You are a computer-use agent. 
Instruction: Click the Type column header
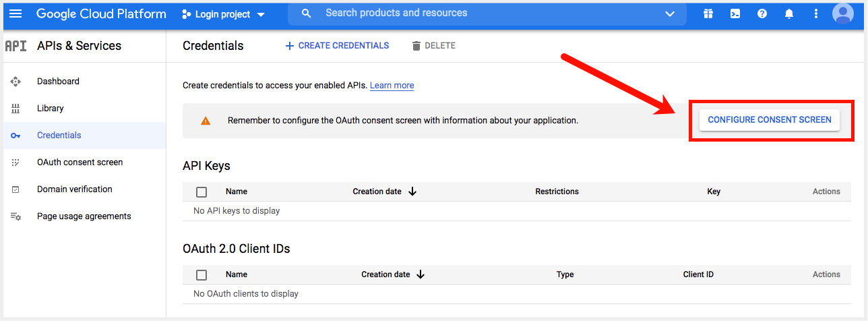[x=565, y=274]
